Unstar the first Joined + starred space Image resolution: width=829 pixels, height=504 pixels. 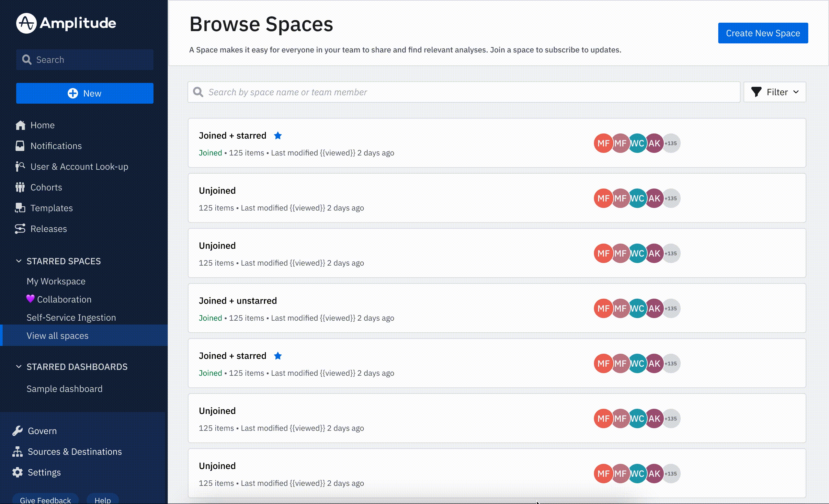(x=278, y=136)
